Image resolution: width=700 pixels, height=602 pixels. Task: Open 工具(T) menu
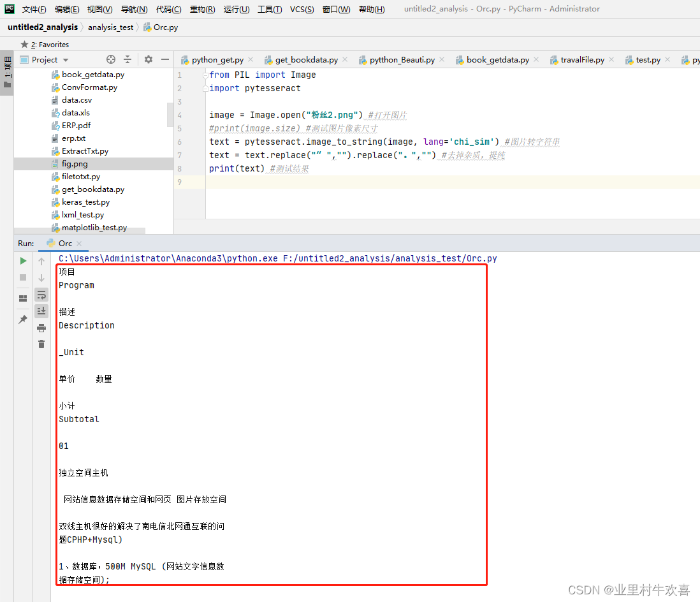click(x=270, y=10)
